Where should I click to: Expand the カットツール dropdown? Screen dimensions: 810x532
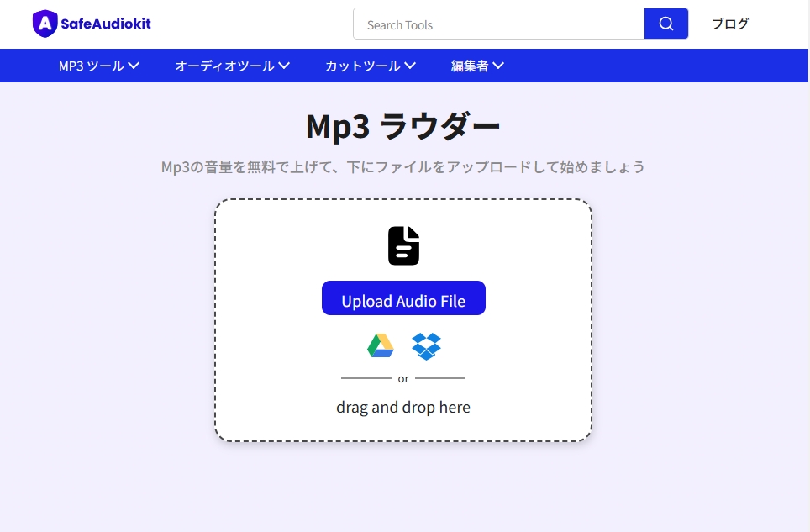pyautogui.click(x=368, y=65)
